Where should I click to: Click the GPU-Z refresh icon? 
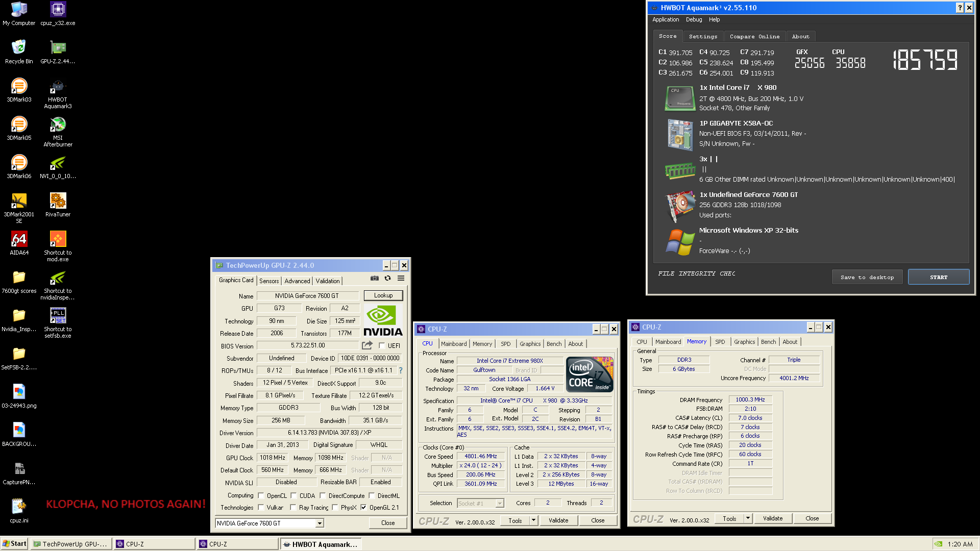click(388, 278)
